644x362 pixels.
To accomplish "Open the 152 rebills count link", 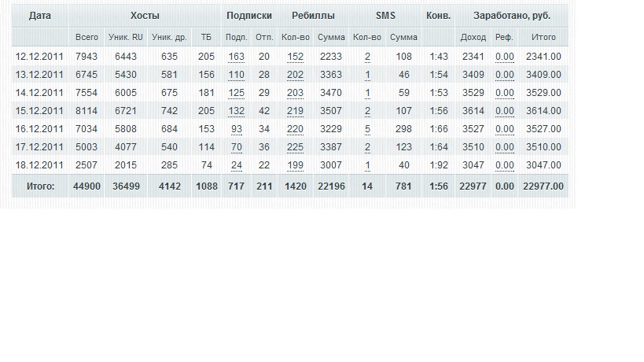I will click(295, 57).
